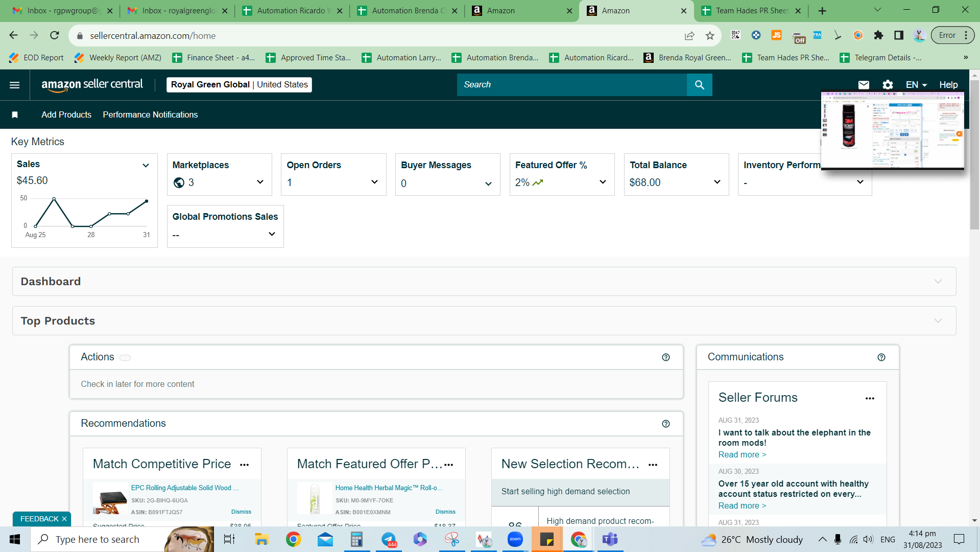Switch to the Inbox - royalgreenglo tab
This screenshot has width=980, height=552.
pos(178,11)
